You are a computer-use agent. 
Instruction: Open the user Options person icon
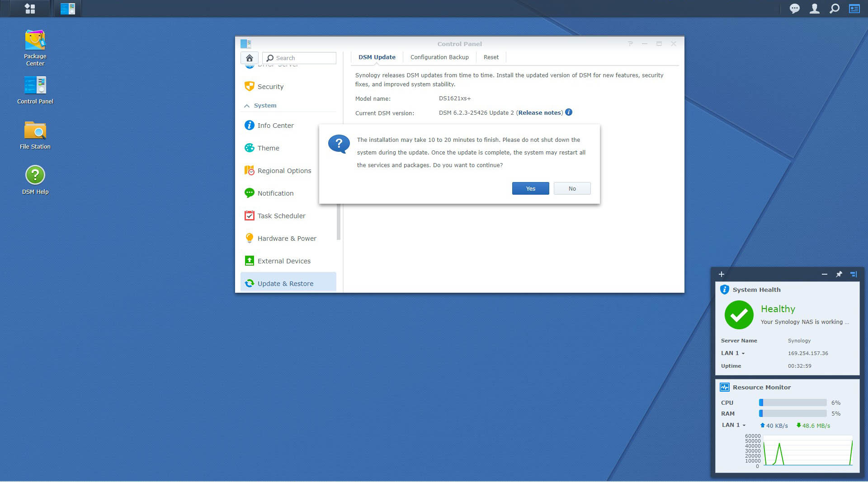(x=814, y=9)
